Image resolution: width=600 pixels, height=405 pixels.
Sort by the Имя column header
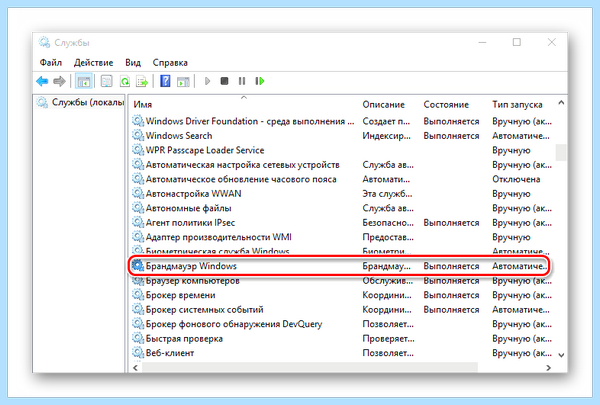point(142,105)
